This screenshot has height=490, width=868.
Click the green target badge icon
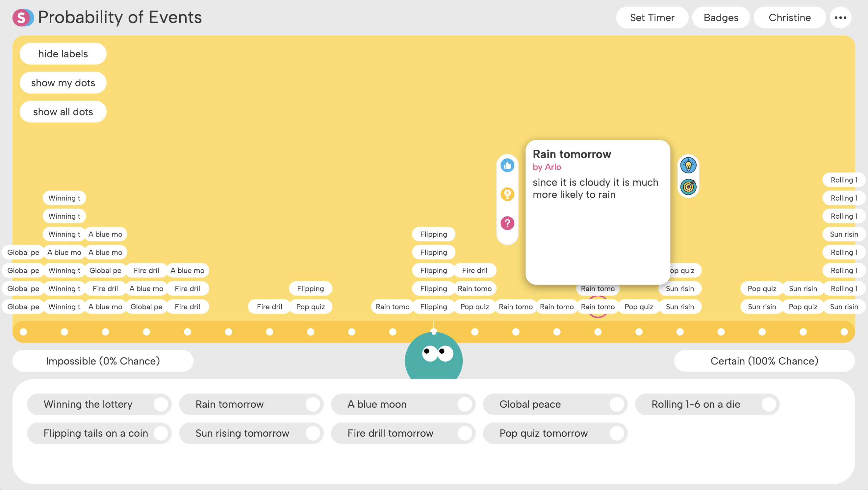tap(688, 187)
